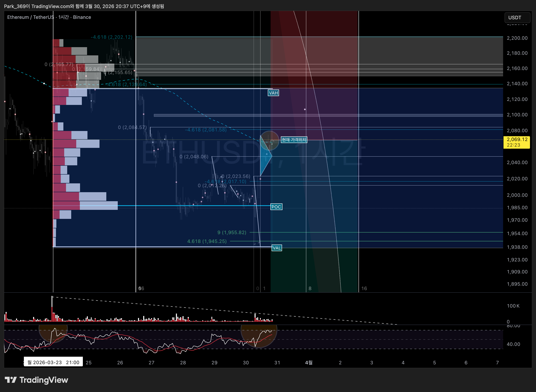Viewport: 536px width, 392px height.
Task: Click 2,040.00 on the price axis
Action: [517, 162]
